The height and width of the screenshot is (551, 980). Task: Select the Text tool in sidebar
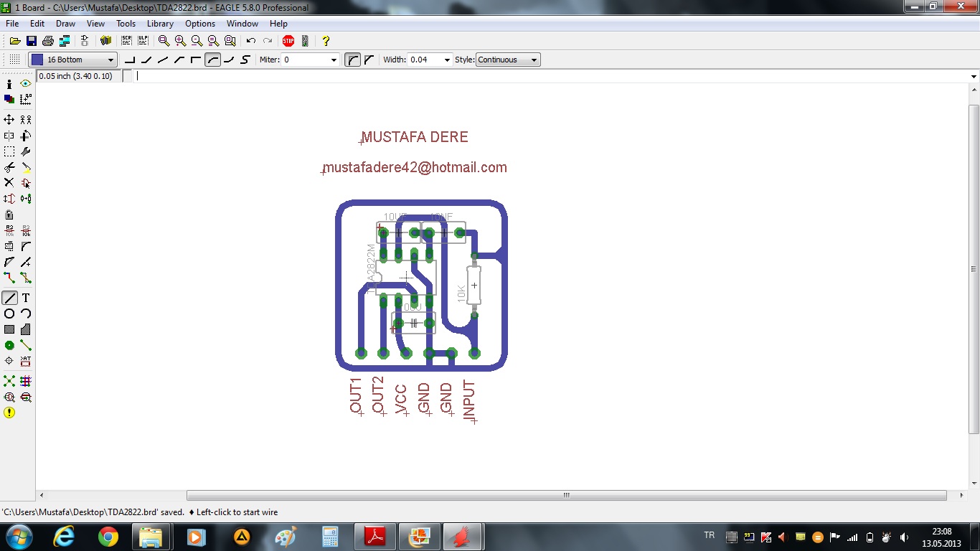(x=26, y=298)
